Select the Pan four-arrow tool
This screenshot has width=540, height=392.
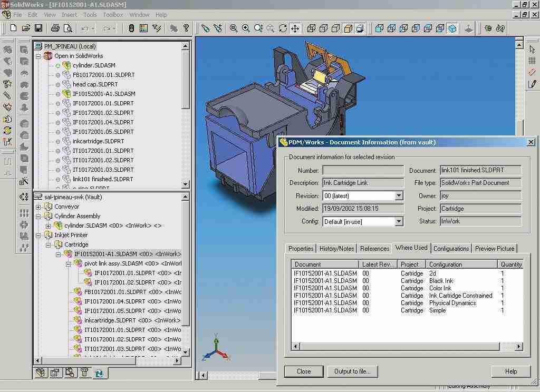click(295, 28)
